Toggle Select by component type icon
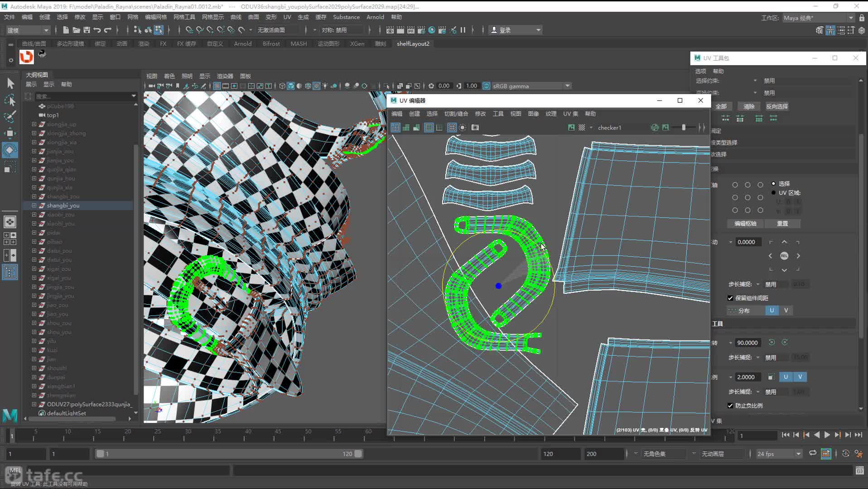This screenshot has height=489, width=868. (158, 30)
